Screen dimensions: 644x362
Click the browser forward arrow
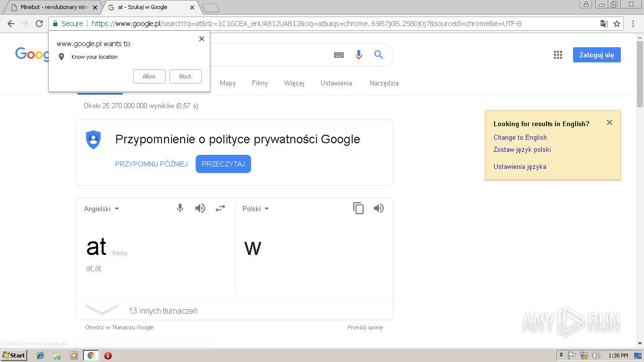tap(25, 24)
